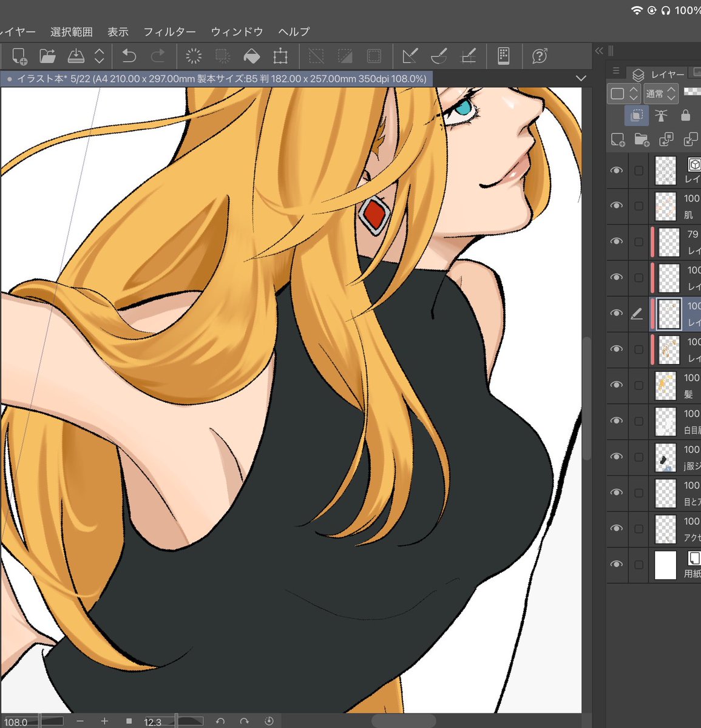Click the Open file folder icon
Viewport: 701px width, 728px height.
47,56
